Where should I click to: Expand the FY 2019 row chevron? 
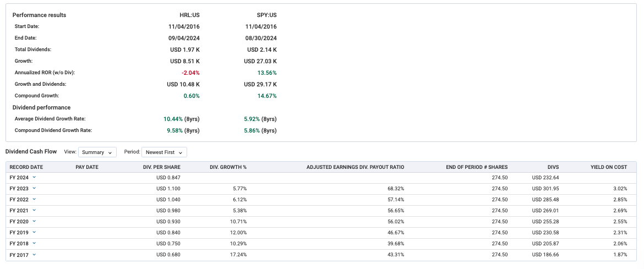tap(34, 232)
